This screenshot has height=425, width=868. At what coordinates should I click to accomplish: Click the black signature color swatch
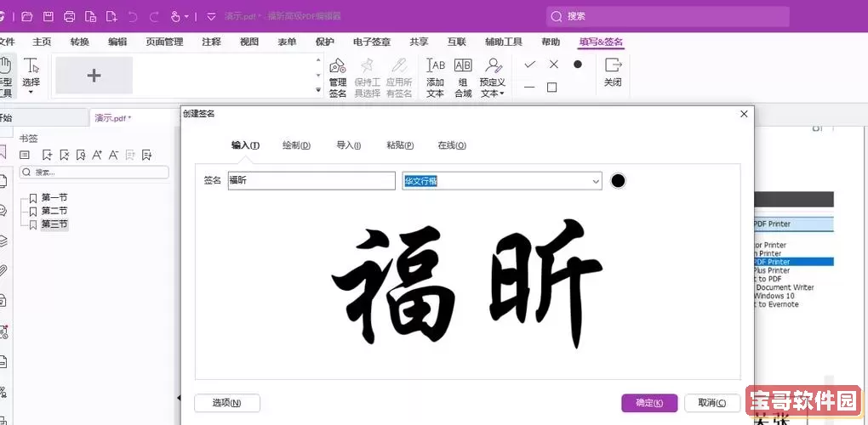[618, 181]
